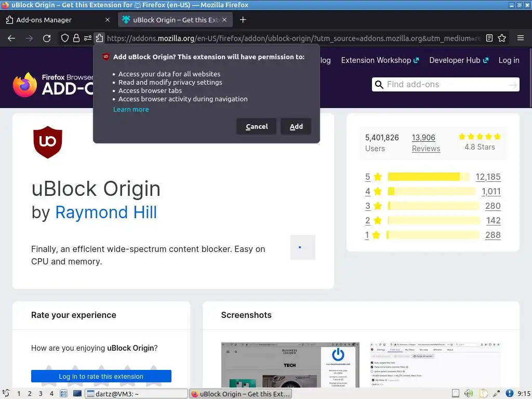Bookmark this page with the star icon
Viewport: 532px width, 399px height.
click(x=502, y=38)
